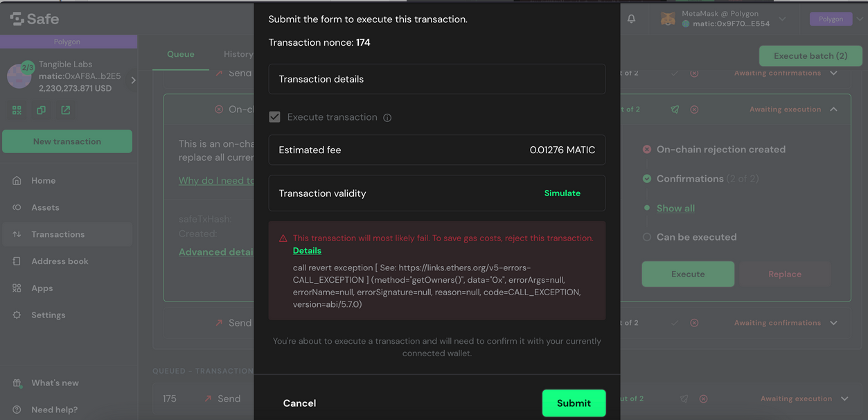868x420 pixels.
Task: Open the notifications bell icon
Action: 631,19
